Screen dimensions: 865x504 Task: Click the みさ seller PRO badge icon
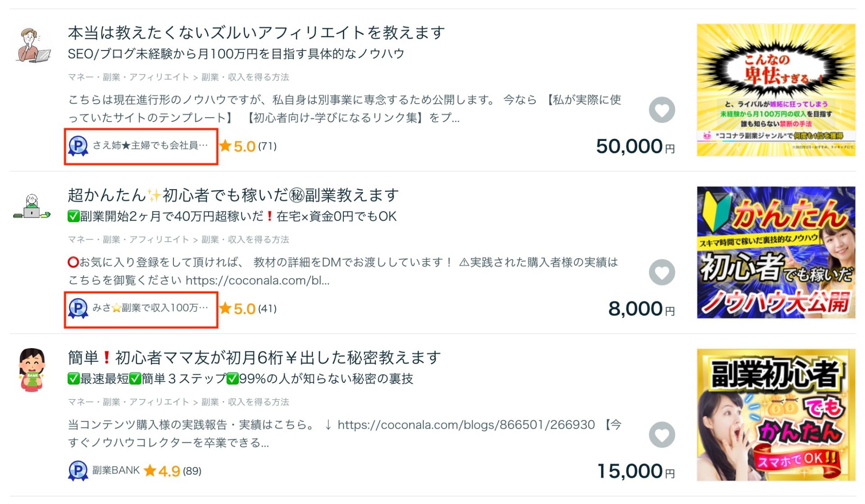pos(78,309)
